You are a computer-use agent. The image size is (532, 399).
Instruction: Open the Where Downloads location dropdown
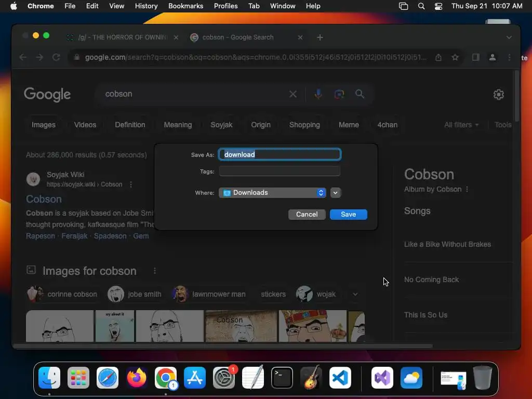pos(272,193)
